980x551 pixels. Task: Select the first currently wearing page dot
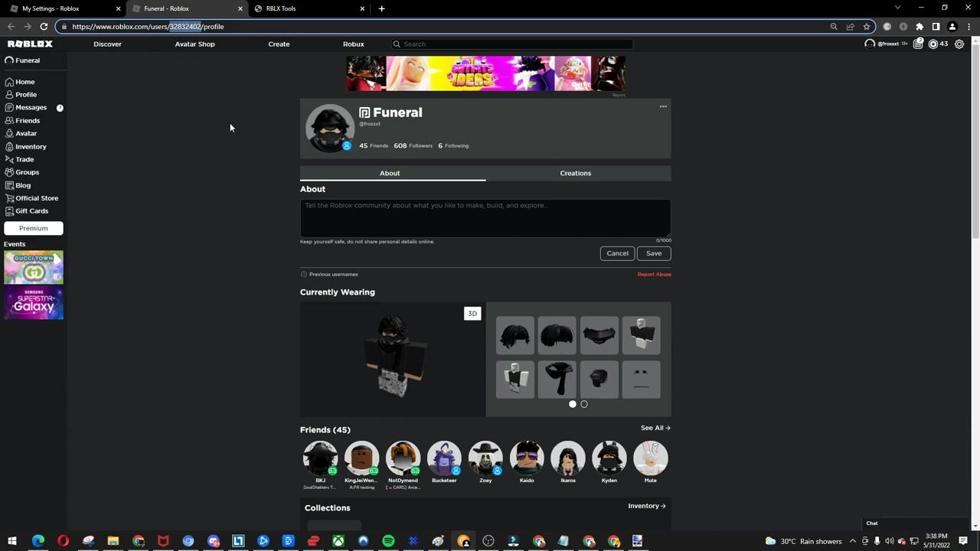pos(573,404)
